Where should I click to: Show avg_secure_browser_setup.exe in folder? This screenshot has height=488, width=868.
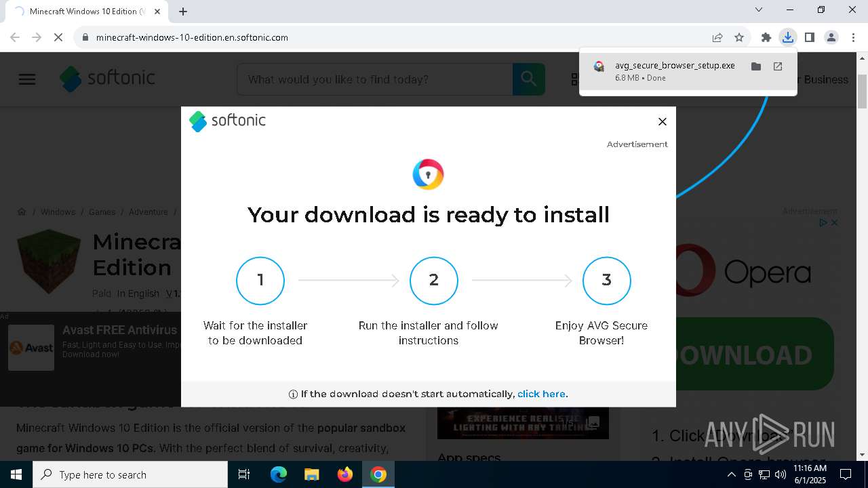click(756, 66)
